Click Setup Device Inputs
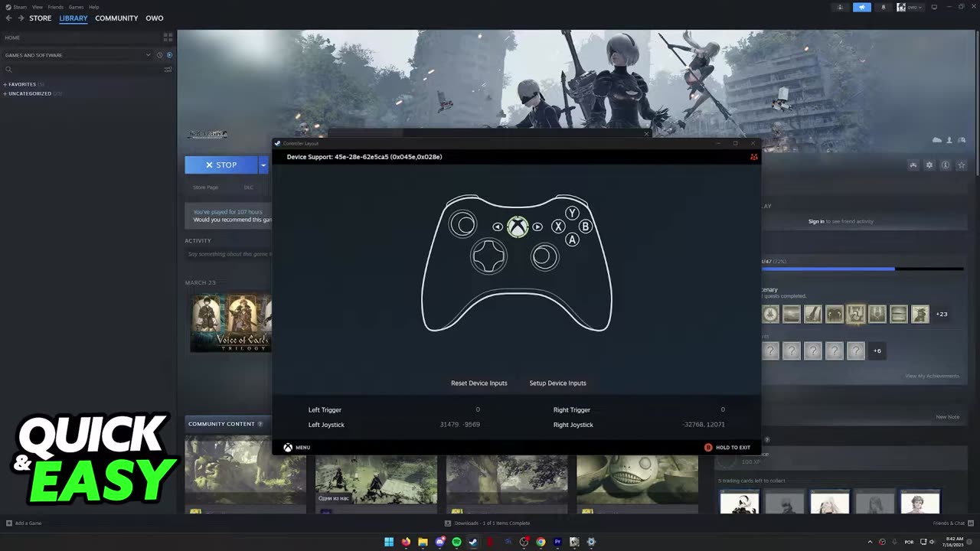This screenshot has height=551, width=980. [557, 383]
